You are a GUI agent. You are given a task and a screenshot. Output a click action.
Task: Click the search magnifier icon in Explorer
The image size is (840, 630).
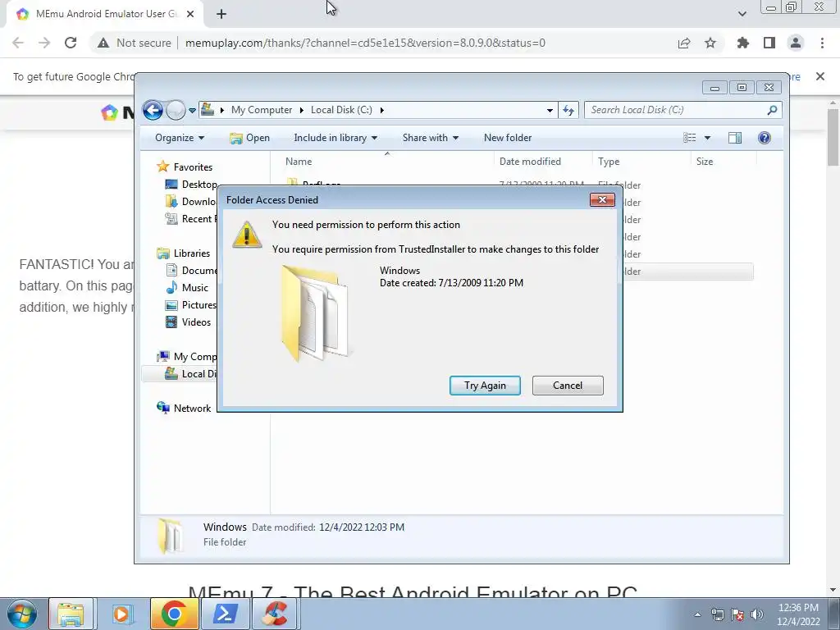[x=772, y=110]
